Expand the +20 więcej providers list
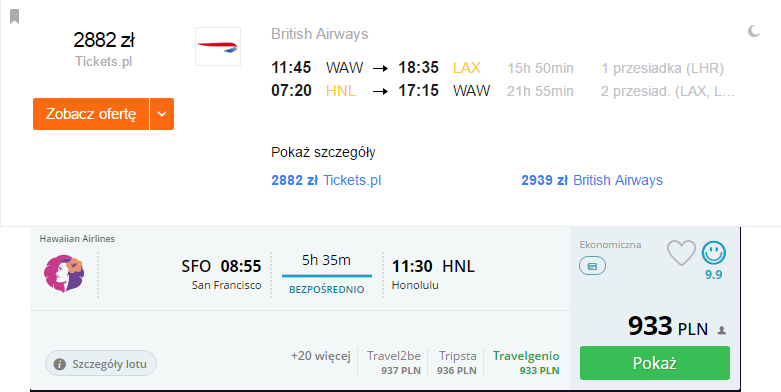Image resolution: width=781 pixels, height=392 pixels. [x=321, y=356]
